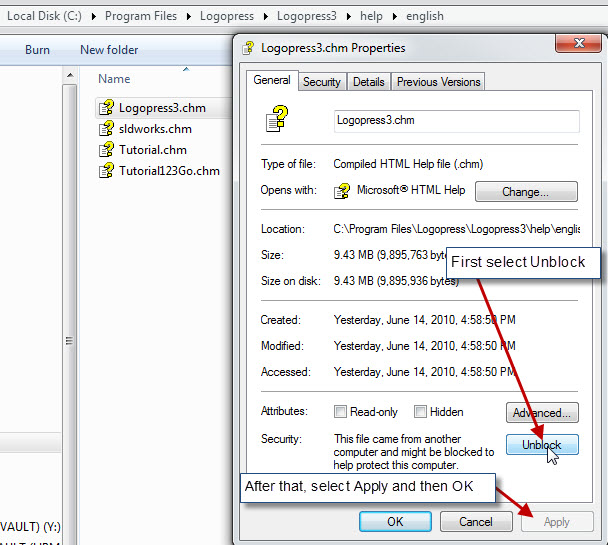Image resolution: width=608 pixels, height=545 pixels.
Task: Click Burn in Explorer toolbar
Action: point(37,50)
